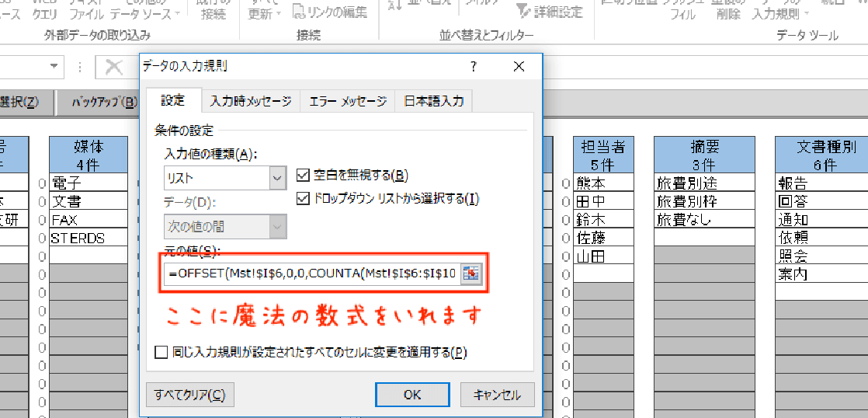Select cell 文書 in 媒体 column
This screenshot has height=418, width=868.
click(x=89, y=200)
